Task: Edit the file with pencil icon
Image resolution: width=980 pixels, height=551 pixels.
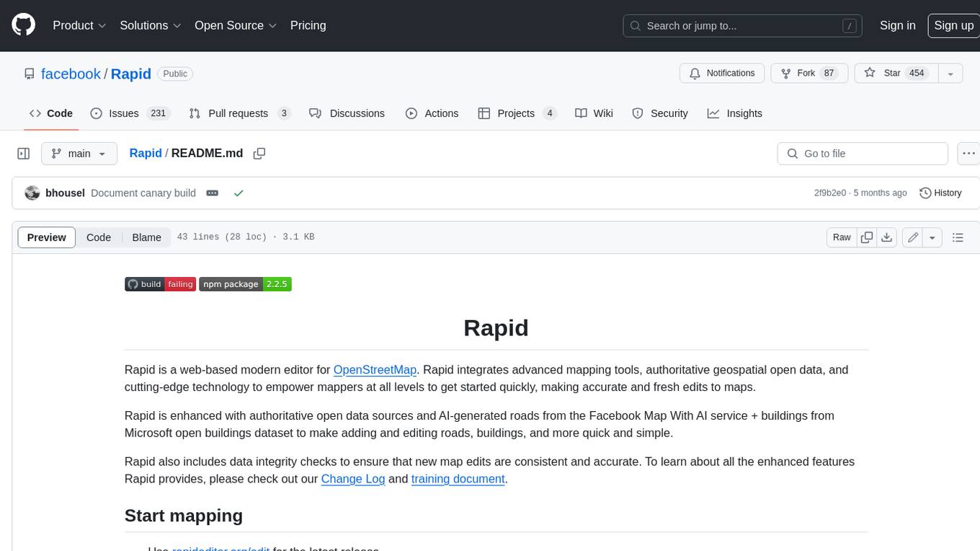Action: [913, 237]
